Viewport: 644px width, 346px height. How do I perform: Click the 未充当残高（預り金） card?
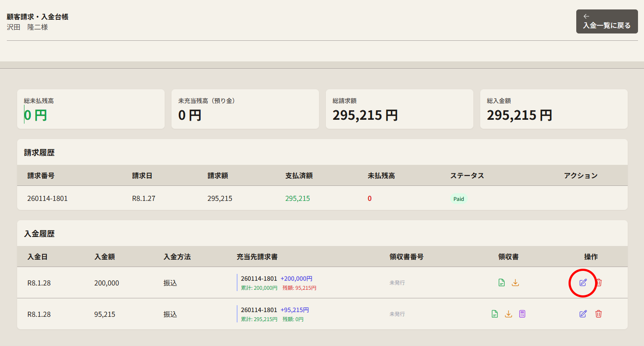tap(245, 109)
